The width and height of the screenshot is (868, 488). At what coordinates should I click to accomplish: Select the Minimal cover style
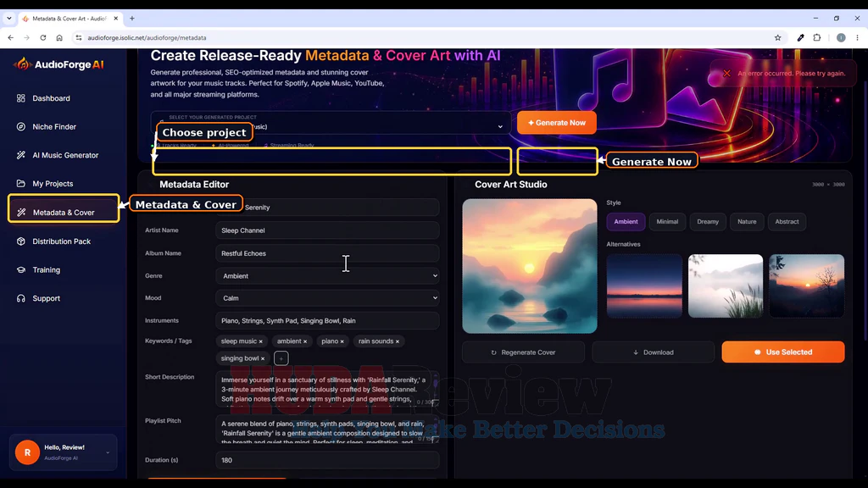click(667, 221)
